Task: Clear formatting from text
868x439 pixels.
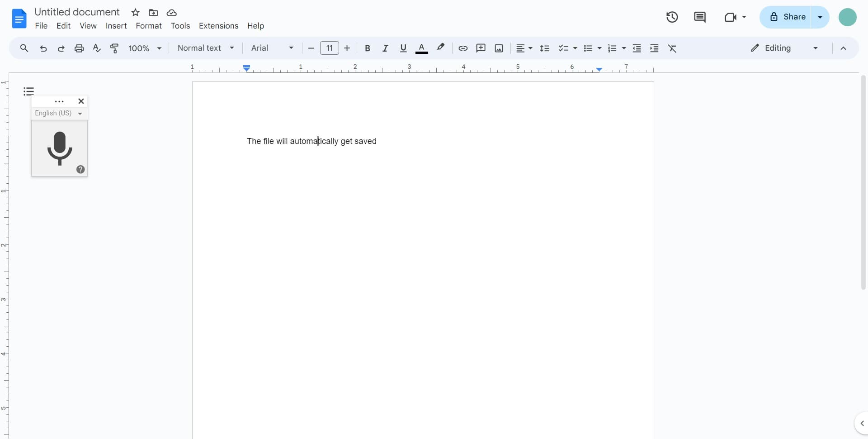Action: coord(672,48)
